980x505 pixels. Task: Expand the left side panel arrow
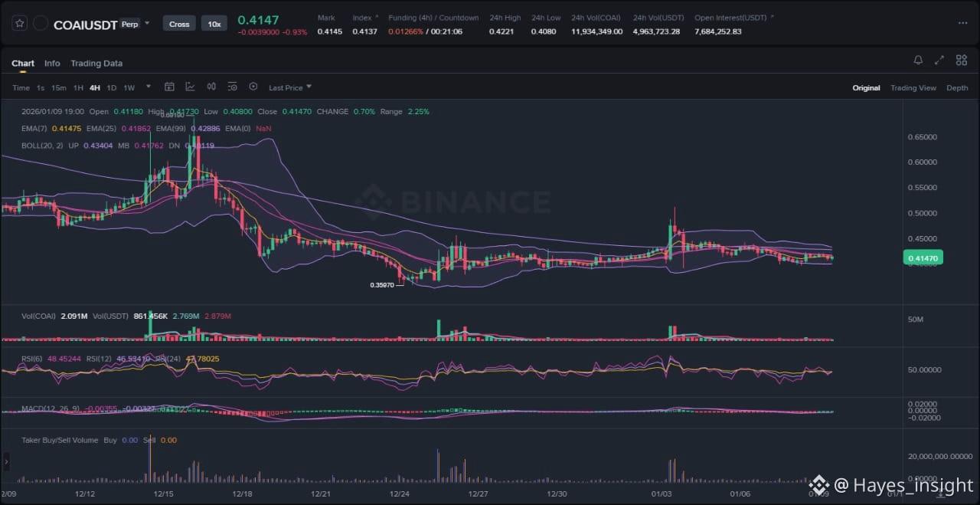tap(6, 461)
